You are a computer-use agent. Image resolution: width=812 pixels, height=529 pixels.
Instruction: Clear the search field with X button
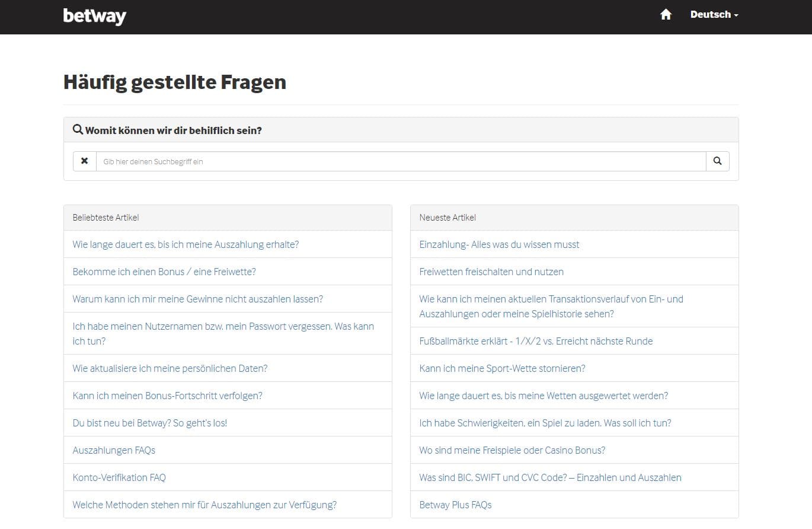point(85,161)
